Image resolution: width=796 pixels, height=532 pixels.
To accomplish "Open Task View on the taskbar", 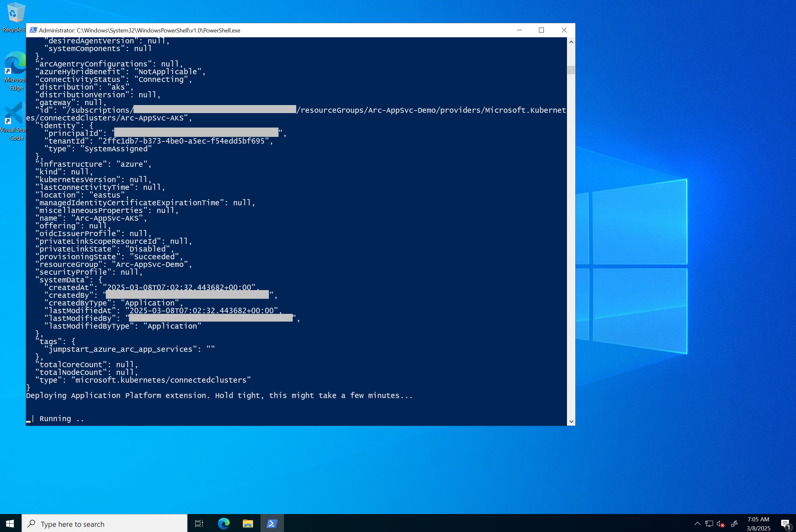I will [x=199, y=524].
